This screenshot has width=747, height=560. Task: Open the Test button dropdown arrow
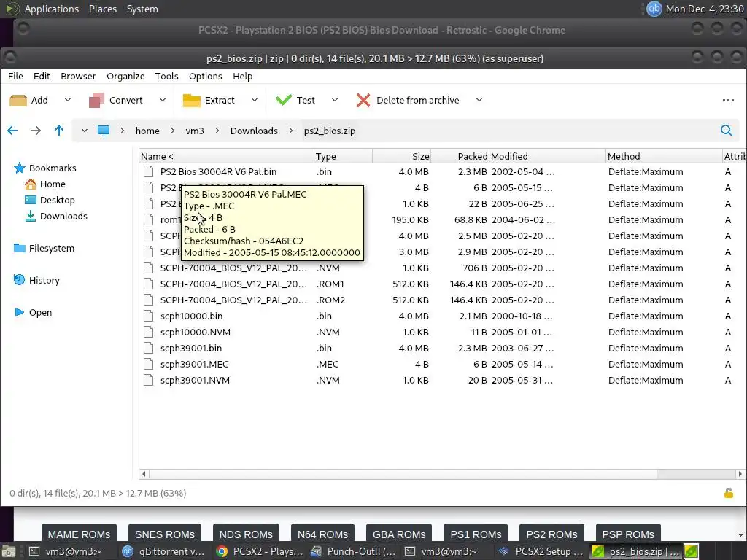click(334, 100)
